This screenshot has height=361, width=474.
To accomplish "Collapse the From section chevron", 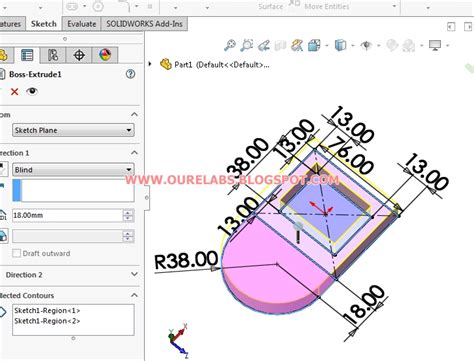I will point(134,114).
